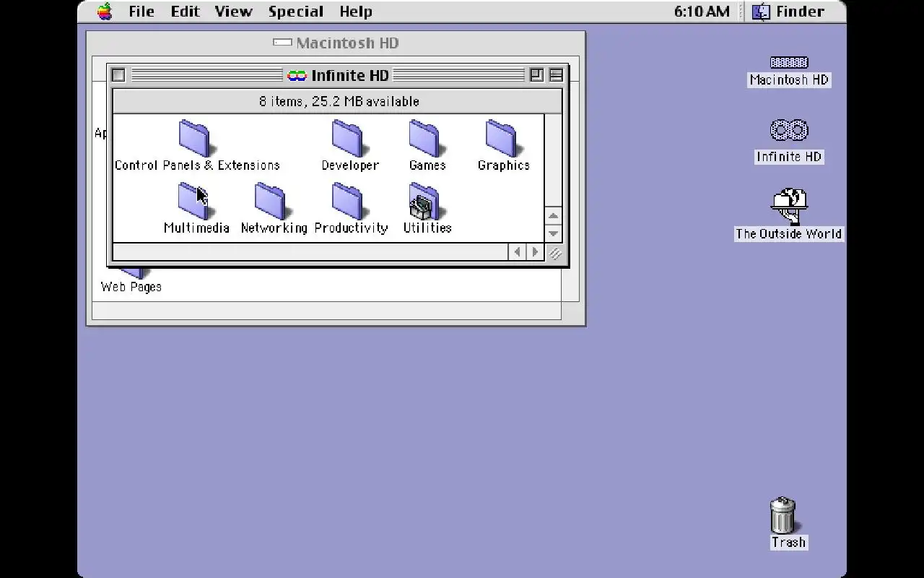Click the vertical scroll down arrow

(x=553, y=233)
